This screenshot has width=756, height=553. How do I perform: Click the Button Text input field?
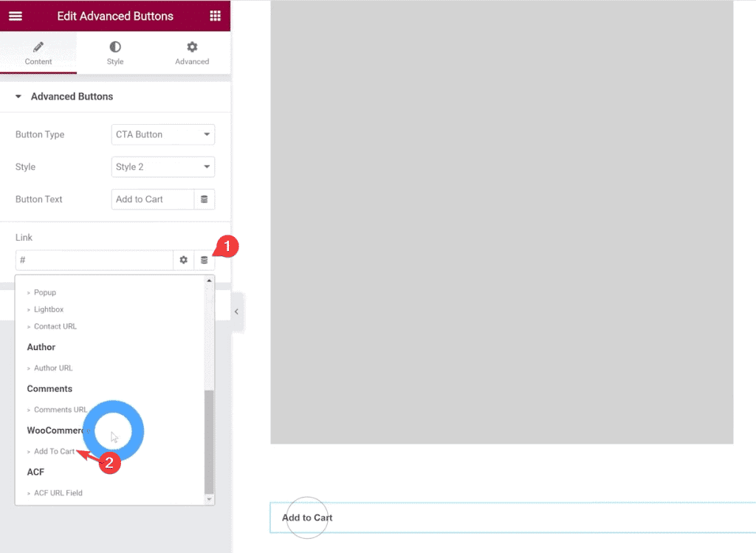152,199
